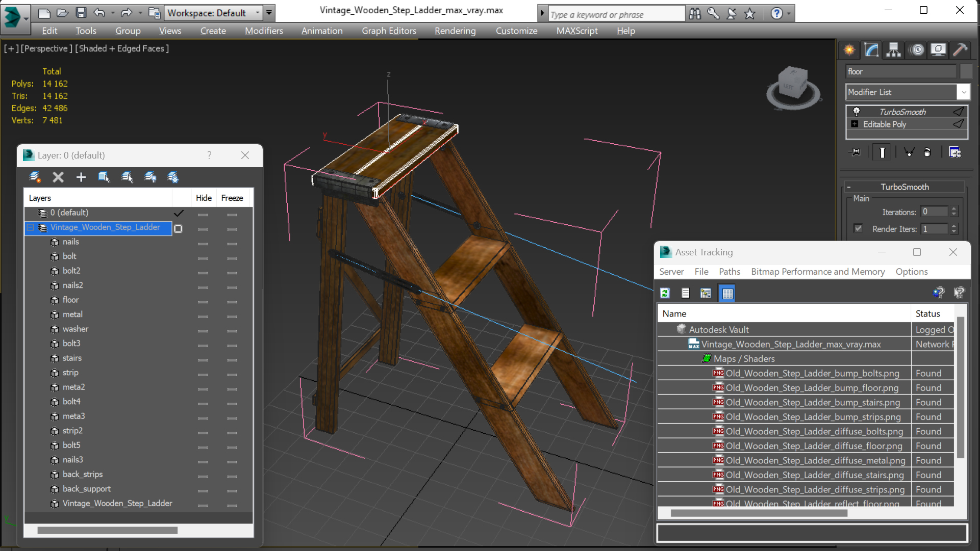
Task: Click the Undo arrow icon
Action: (x=99, y=13)
